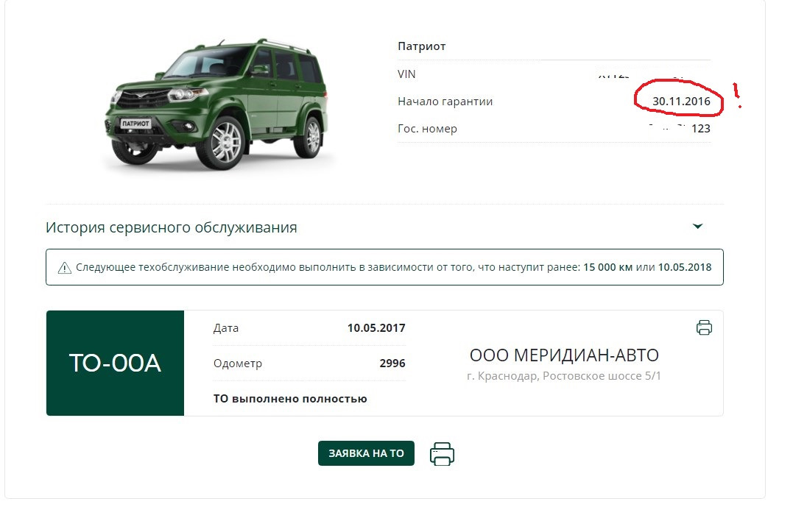Click the 15 000 км mileage text
The height and width of the screenshot is (532, 807).
pyautogui.click(x=607, y=267)
